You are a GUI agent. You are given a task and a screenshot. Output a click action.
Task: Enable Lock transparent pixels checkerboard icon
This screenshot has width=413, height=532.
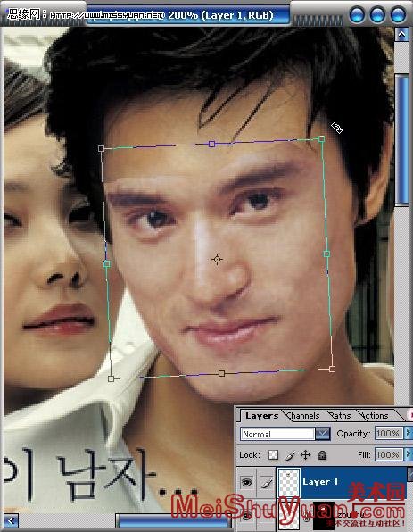(x=273, y=454)
